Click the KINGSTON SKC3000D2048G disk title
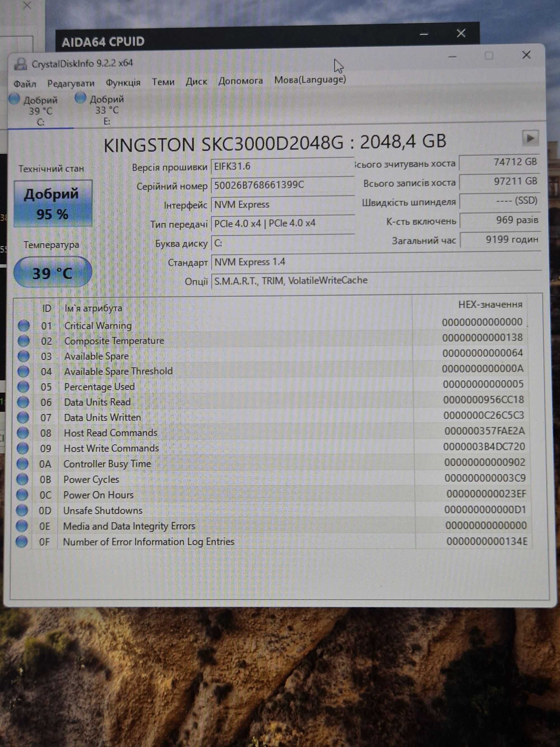Image resolution: width=560 pixels, height=747 pixels. click(275, 143)
